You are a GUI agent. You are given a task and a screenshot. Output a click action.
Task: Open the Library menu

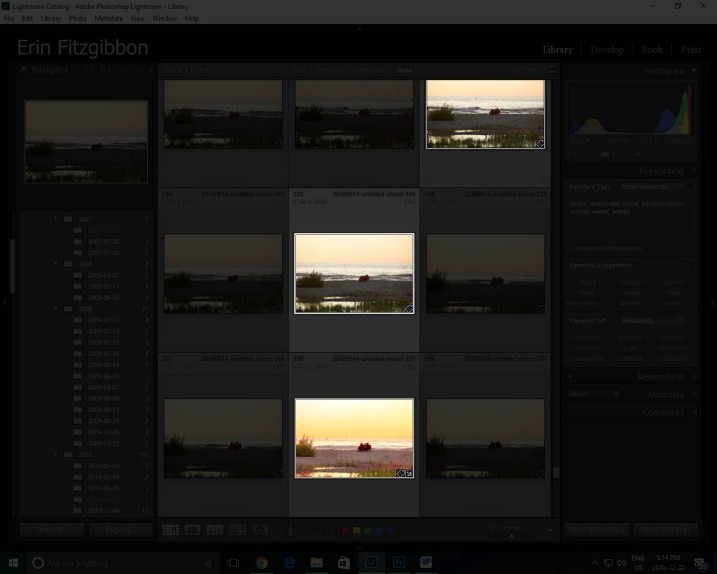pos(51,18)
